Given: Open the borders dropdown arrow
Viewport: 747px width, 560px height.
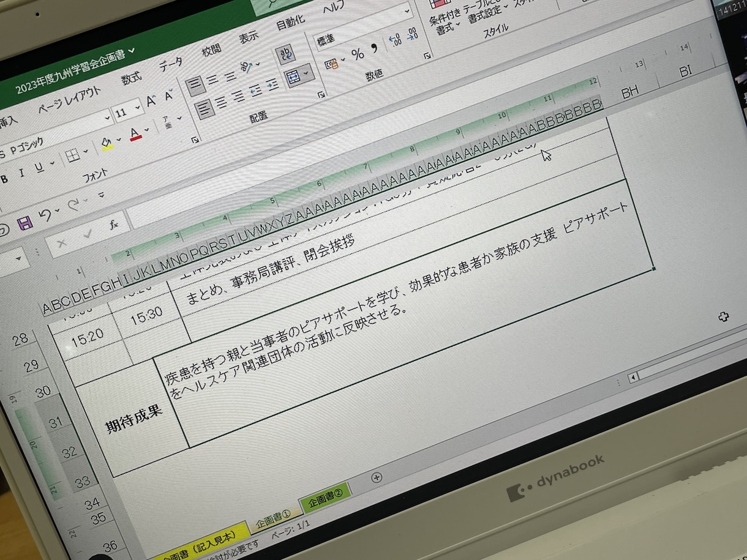Looking at the screenshot, I should 86,152.
